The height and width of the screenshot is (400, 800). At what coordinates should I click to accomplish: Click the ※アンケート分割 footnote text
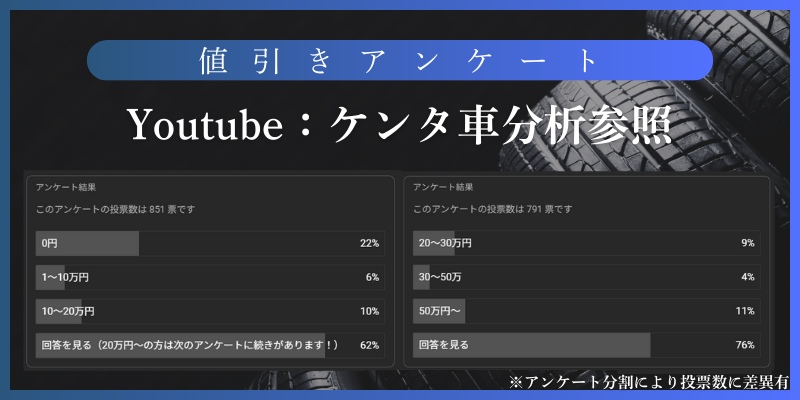[649, 381]
